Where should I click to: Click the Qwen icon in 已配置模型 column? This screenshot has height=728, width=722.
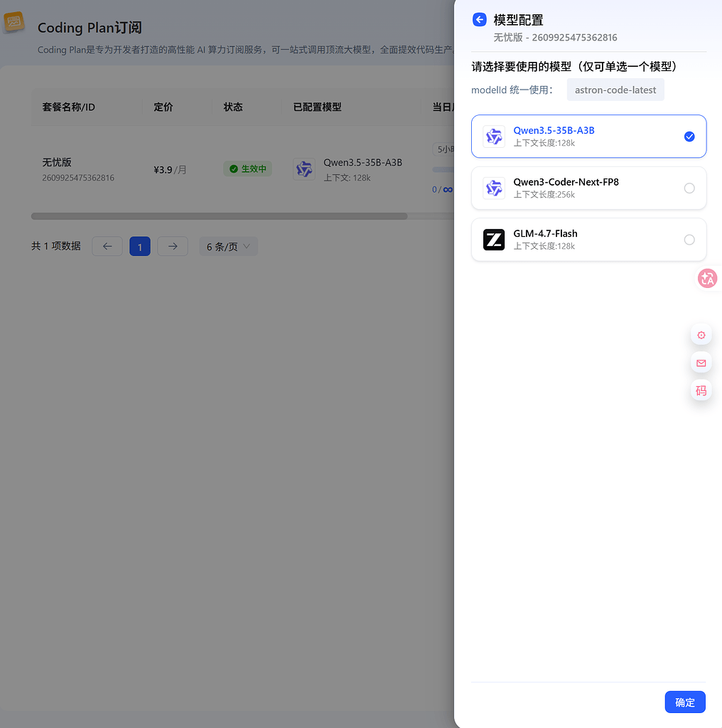(304, 169)
